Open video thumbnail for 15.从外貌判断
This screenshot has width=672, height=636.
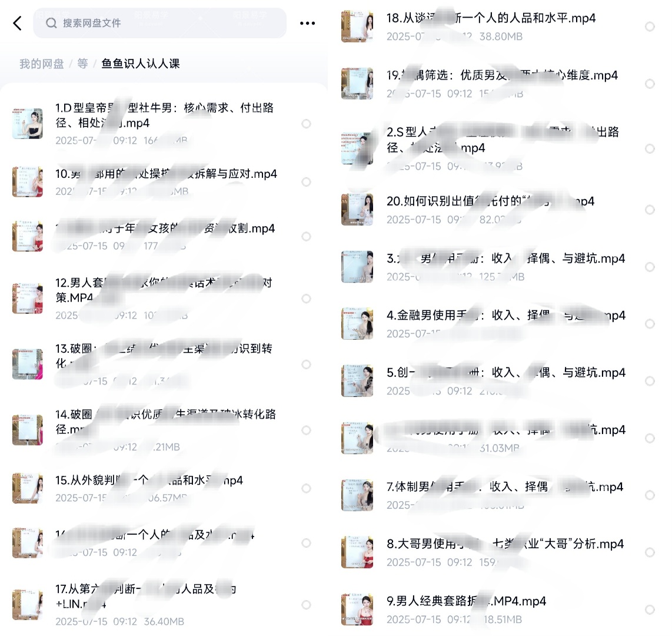click(28, 488)
